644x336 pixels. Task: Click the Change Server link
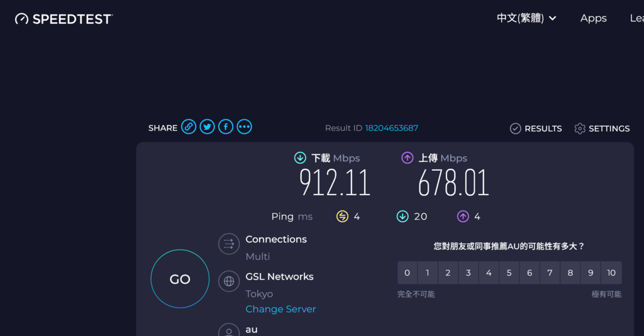(281, 309)
